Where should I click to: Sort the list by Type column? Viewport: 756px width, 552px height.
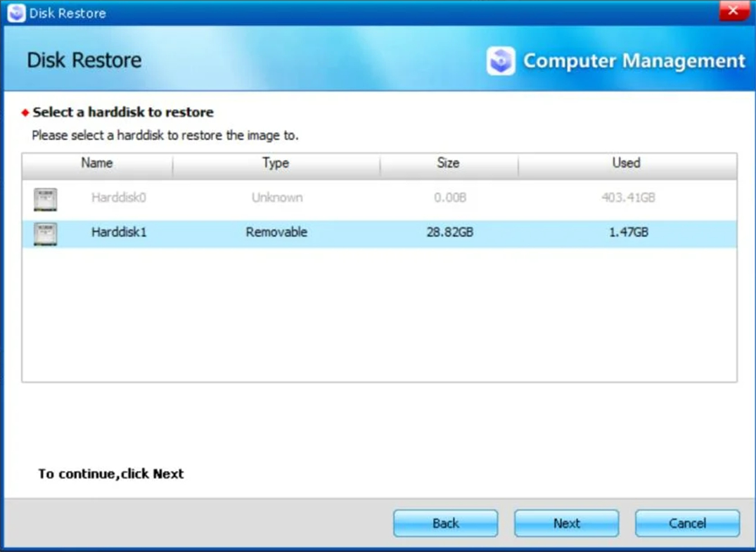click(x=276, y=163)
